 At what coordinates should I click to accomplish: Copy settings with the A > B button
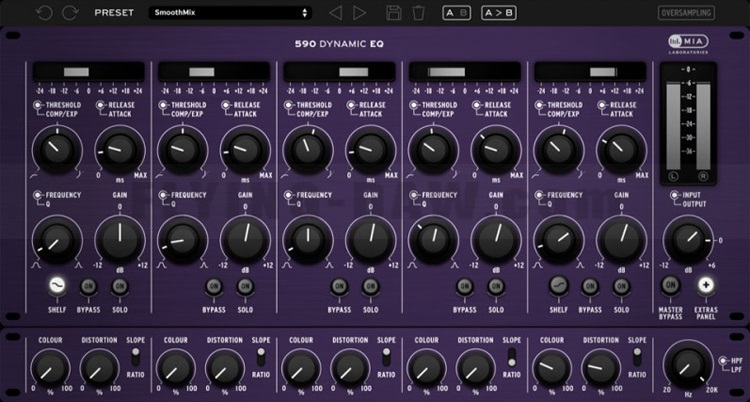coord(498,13)
